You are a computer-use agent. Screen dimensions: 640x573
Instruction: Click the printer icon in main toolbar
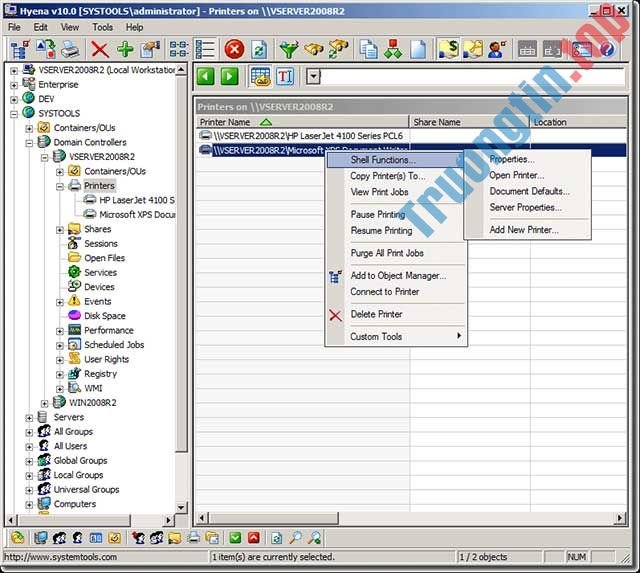click(x=70, y=50)
